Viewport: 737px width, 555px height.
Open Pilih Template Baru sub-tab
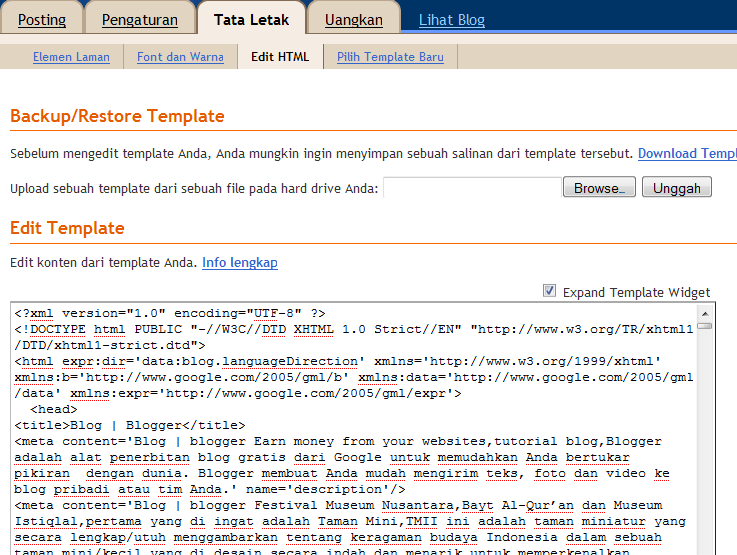click(390, 57)
